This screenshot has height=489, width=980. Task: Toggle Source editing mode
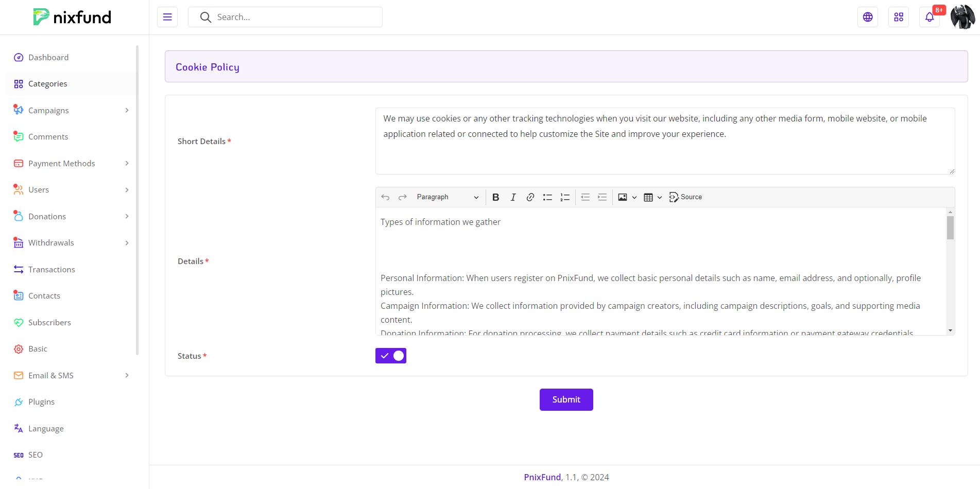(x=685, y=197)
